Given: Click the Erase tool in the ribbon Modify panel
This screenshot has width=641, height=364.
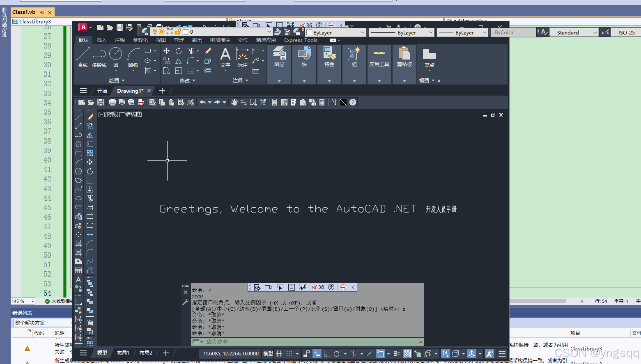Looking at the screenshot, I should tap(208, 51).
